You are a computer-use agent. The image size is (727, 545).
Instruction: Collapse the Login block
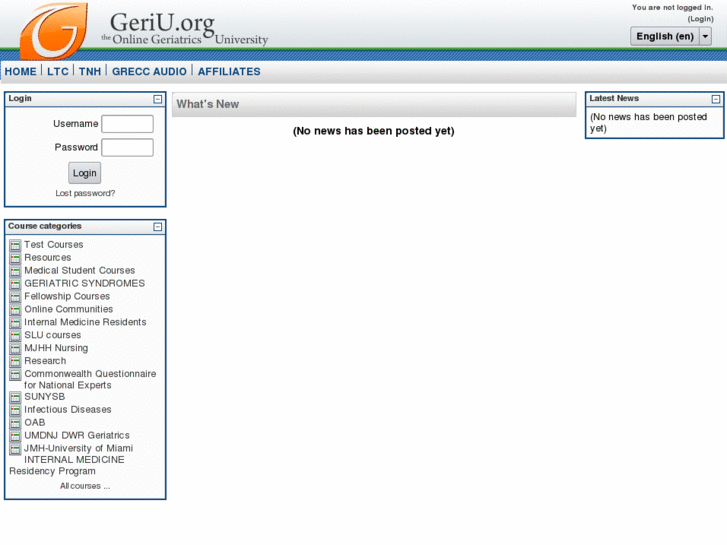point(158,99)
